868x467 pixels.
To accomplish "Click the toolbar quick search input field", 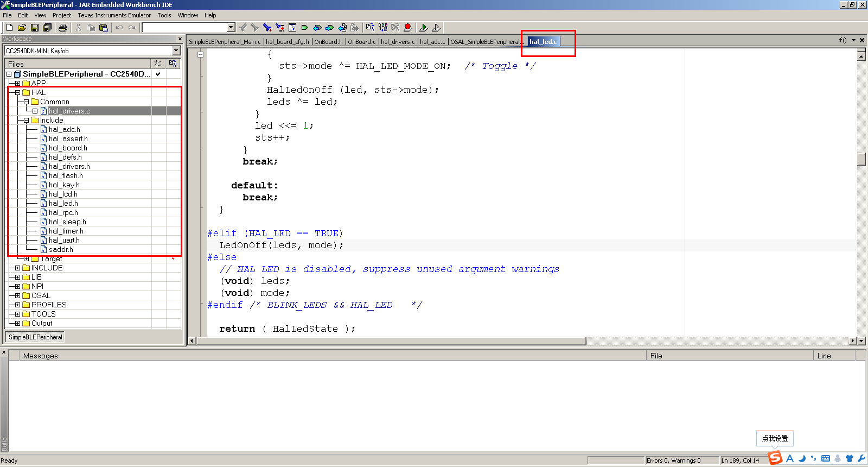I will point(184,27).
